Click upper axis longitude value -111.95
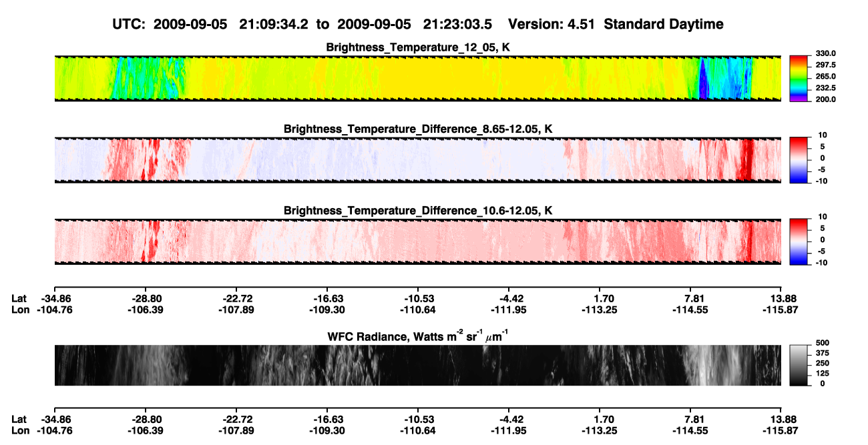This screenshot has width=868, height=445. pos(509,310)
